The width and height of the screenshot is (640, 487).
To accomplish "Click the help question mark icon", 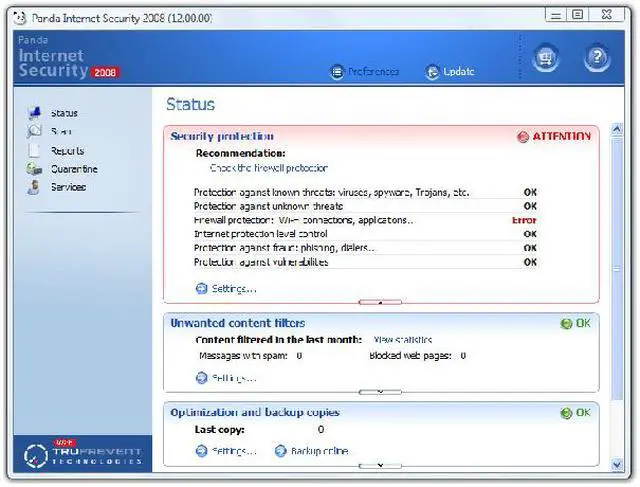I will pyautogui.click(x=597, y=58).
